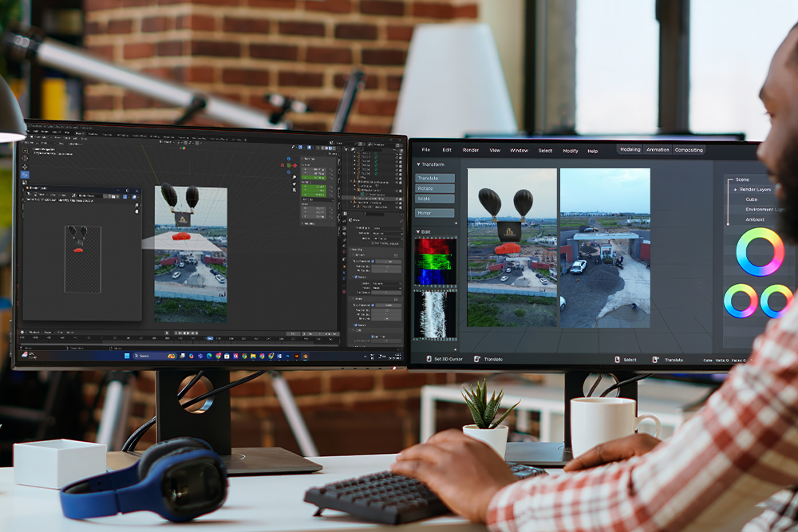Click the RGB waveform thumbnail
The height and width of the screenshot is (532, 798).
435,262
